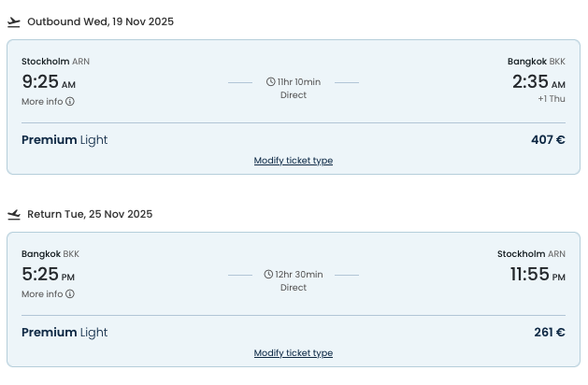Click the return 261 € price
Viewport: 588px width, 385px height.
tap(549, 333)
